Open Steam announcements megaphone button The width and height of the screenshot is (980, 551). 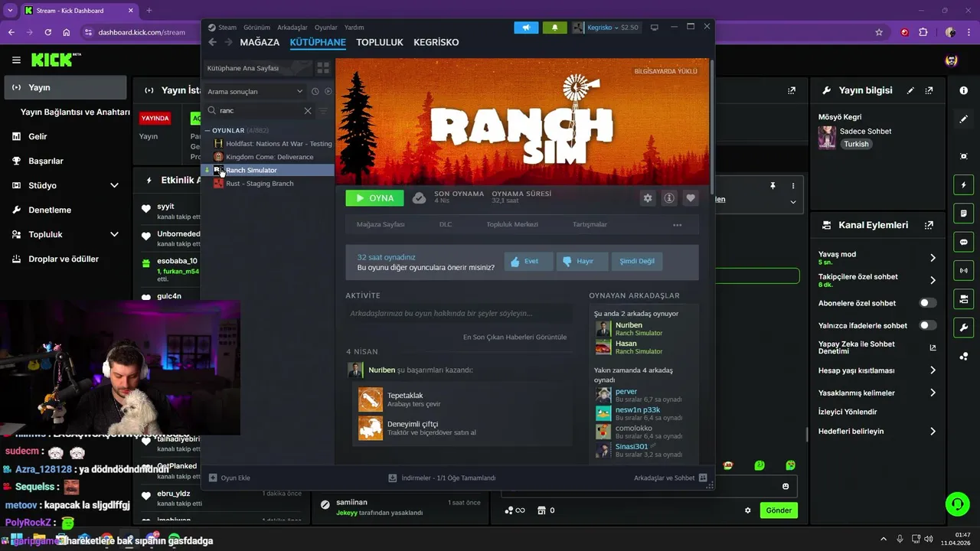tap(526, 28)
